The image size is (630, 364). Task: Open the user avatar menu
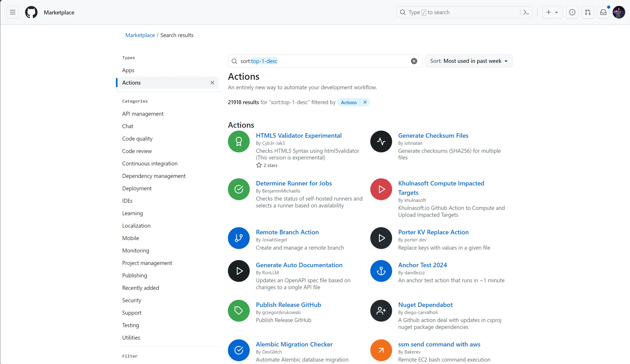point(619,12)
